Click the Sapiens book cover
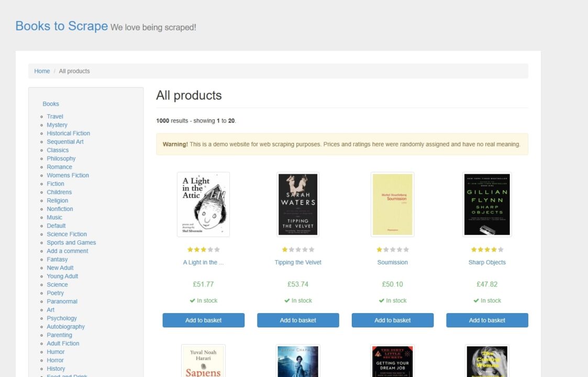The height and width of the screenshot is (377, 588). click(203, 361)
